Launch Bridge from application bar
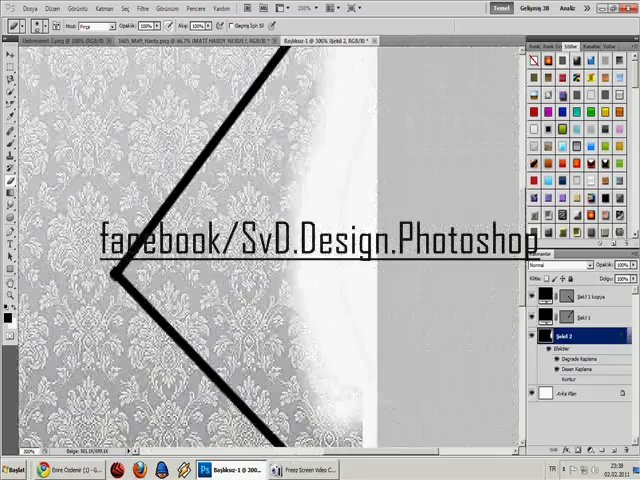The width and height of the screenshot is (640, 480). 247,8
